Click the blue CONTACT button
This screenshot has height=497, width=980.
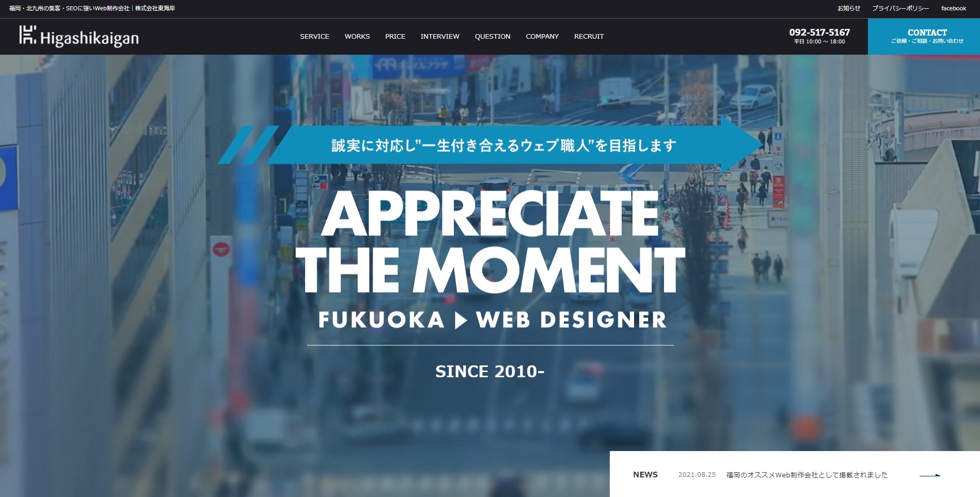click(924, 36)
